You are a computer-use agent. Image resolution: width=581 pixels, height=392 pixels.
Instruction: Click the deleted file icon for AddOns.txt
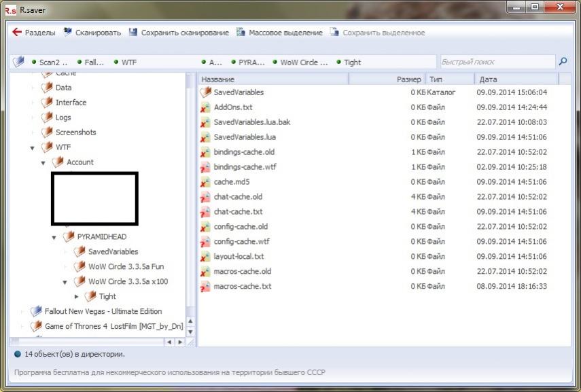(206, 107)
